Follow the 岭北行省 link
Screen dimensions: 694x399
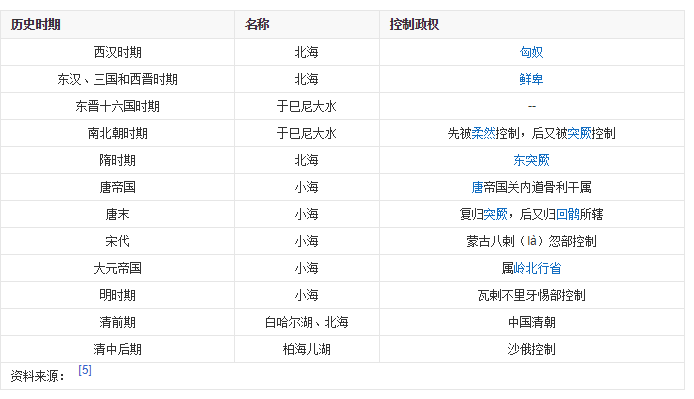pos(537,268)
